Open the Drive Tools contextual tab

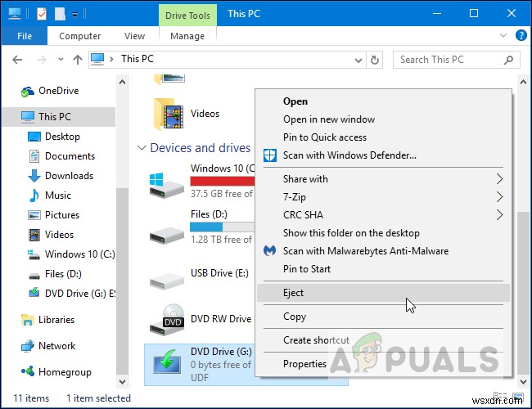point(187,16)
